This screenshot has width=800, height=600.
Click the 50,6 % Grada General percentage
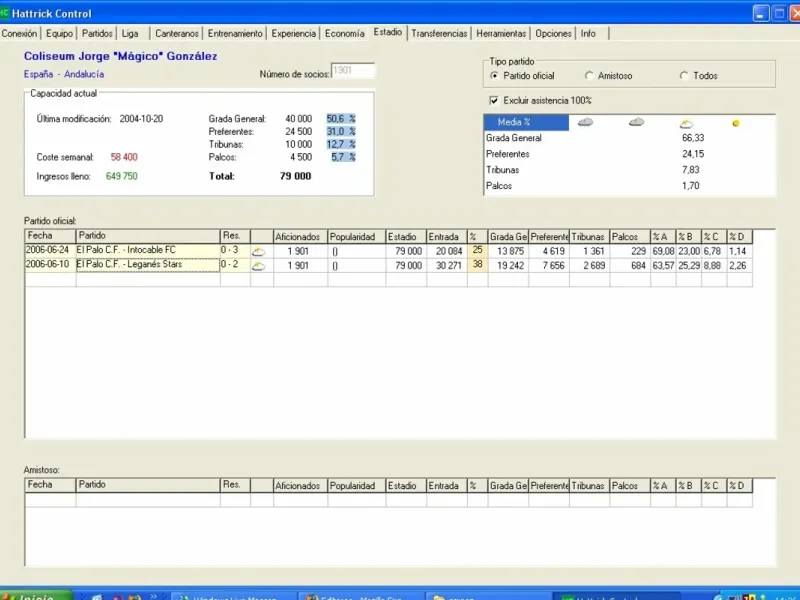[x=341, y=119]
